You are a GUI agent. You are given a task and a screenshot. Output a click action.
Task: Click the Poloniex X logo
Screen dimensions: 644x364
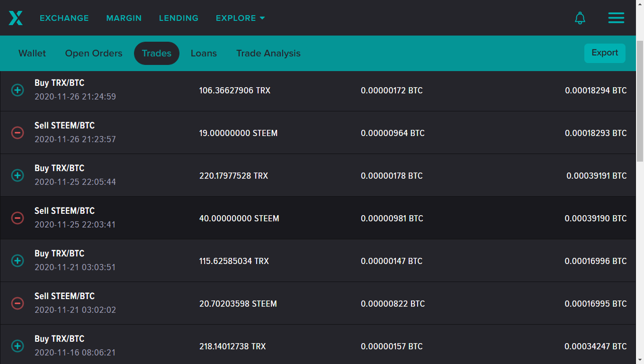click(16, 18)
